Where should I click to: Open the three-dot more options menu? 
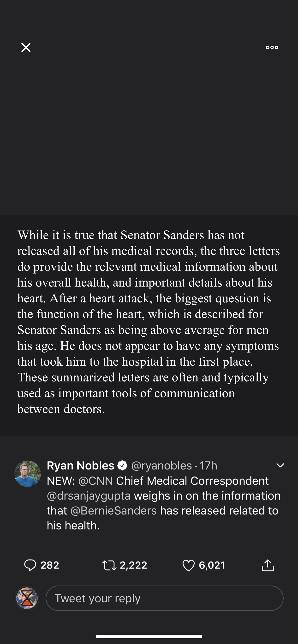[x=272, y=47]
